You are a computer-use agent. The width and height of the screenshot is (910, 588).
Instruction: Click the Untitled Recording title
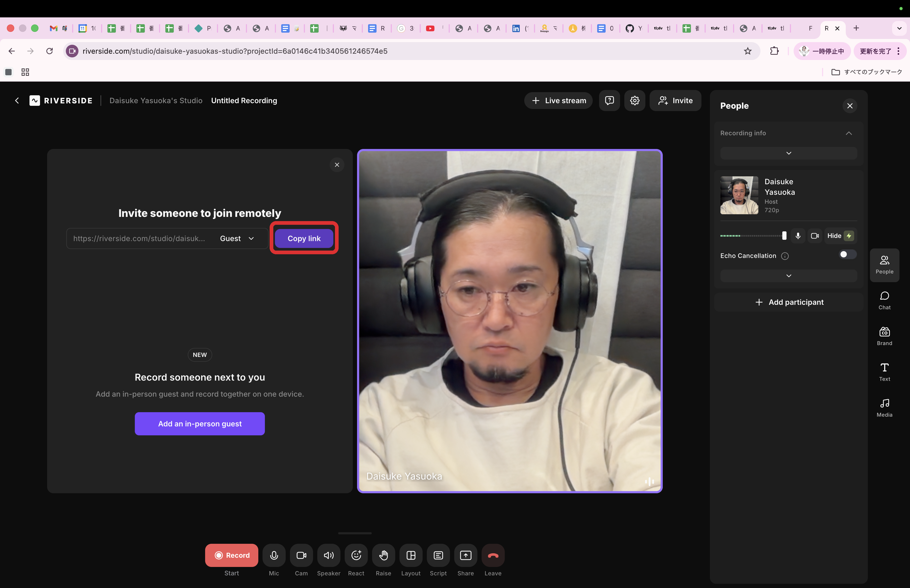coord(244,101)
